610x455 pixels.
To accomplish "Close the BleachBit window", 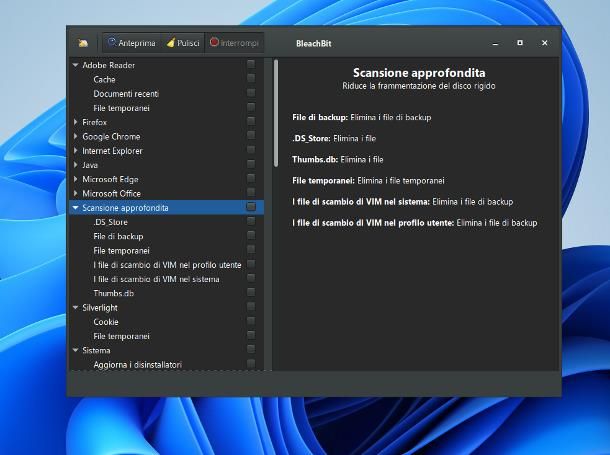I will click(x=545, y=43).
